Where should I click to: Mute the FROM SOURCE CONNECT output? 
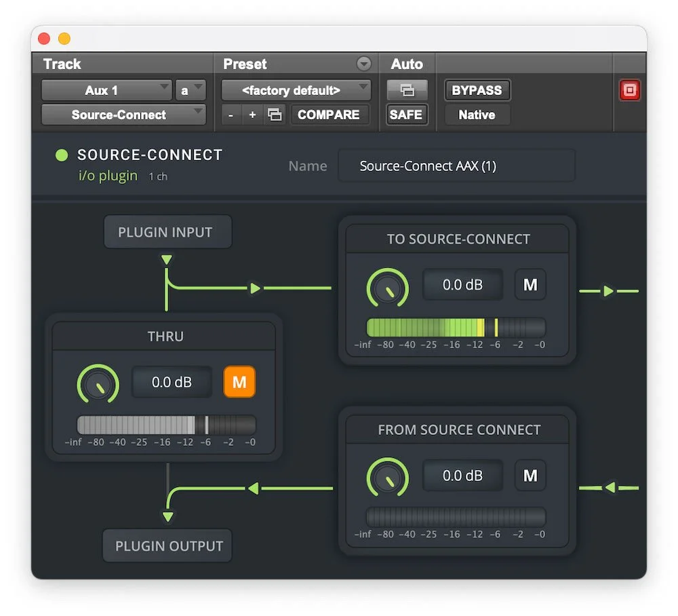tap(530, 476)
